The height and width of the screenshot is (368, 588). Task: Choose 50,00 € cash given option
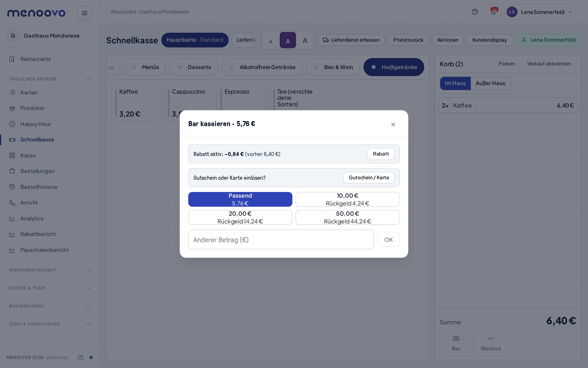[x=347, y=217]
